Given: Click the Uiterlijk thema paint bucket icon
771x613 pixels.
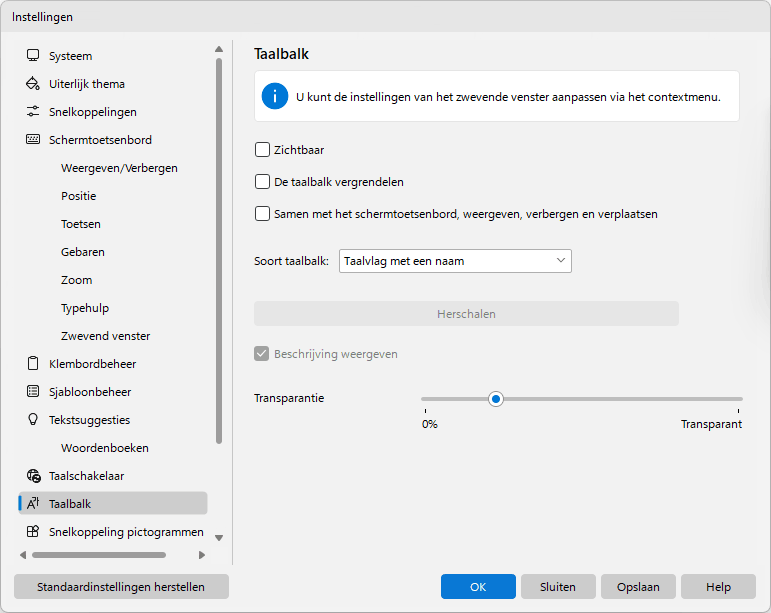Looking at the screenshot, I should pyautogui.click(x=33, y=84).
